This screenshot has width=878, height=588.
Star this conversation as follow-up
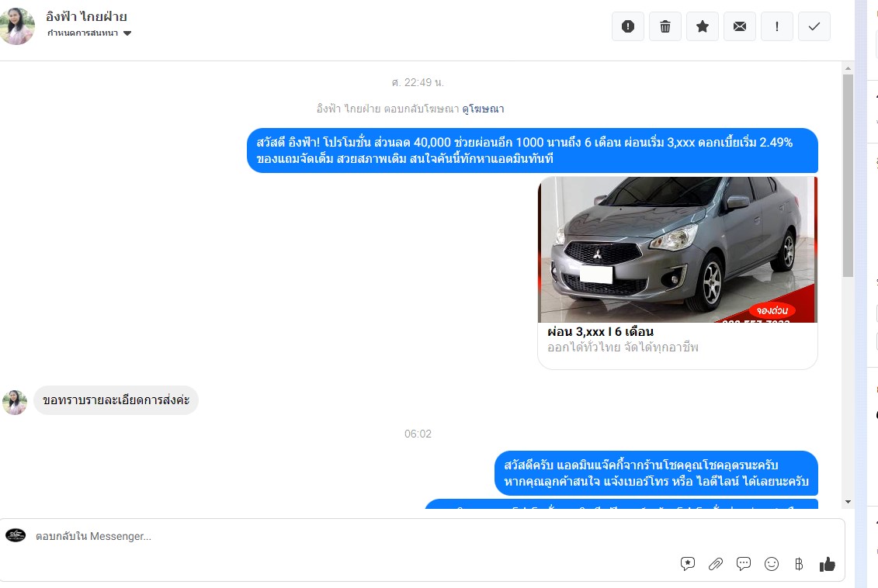pyautogui.click(x=703, y=26)
